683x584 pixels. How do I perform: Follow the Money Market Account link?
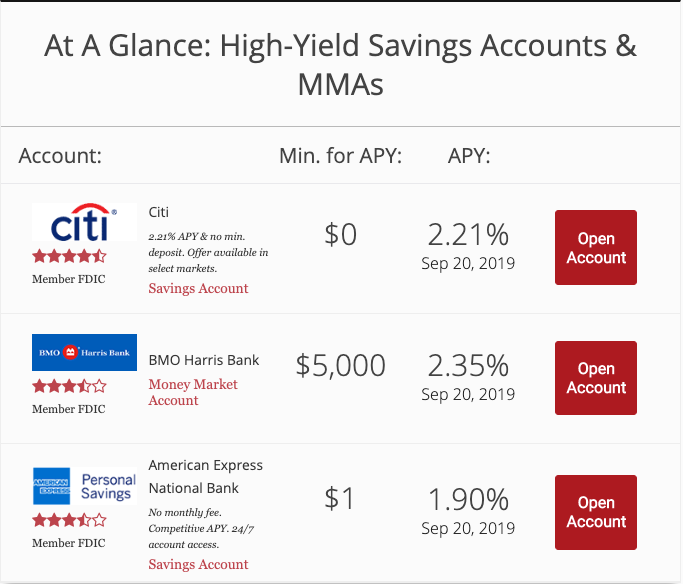(193, 392)
